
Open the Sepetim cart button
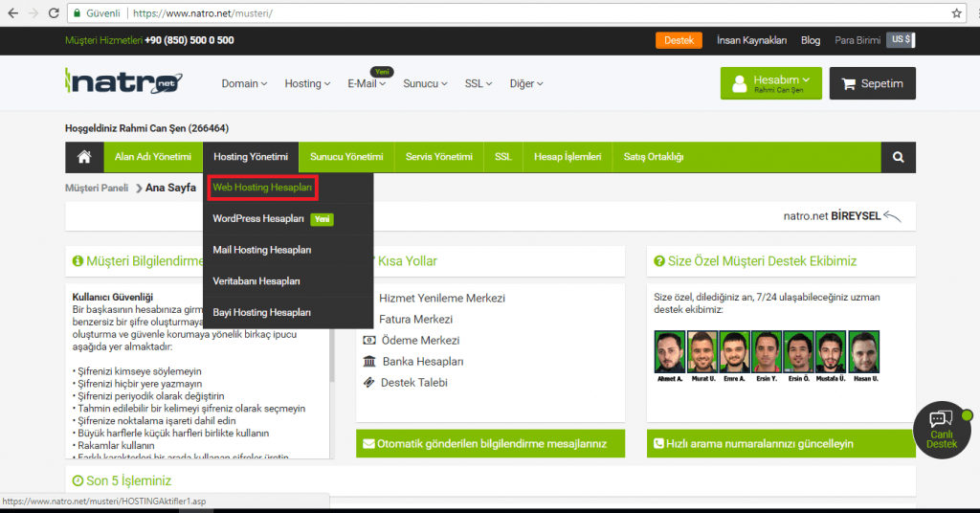click(x=873, y=83)
